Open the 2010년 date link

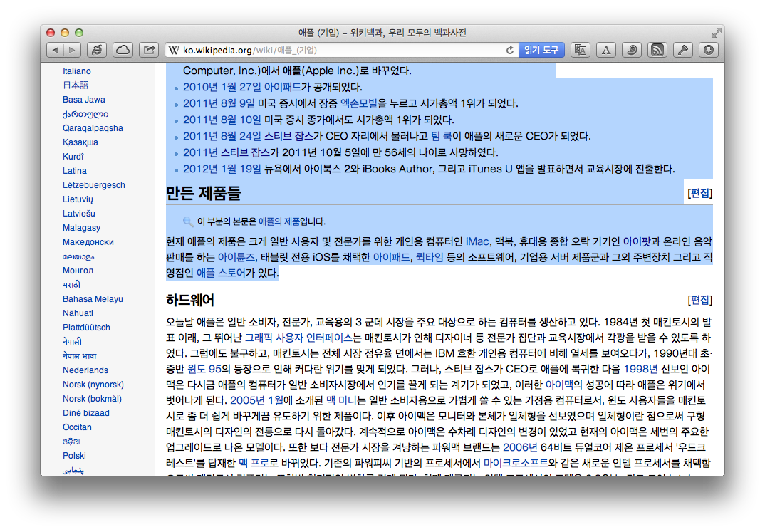pos(200,88)
